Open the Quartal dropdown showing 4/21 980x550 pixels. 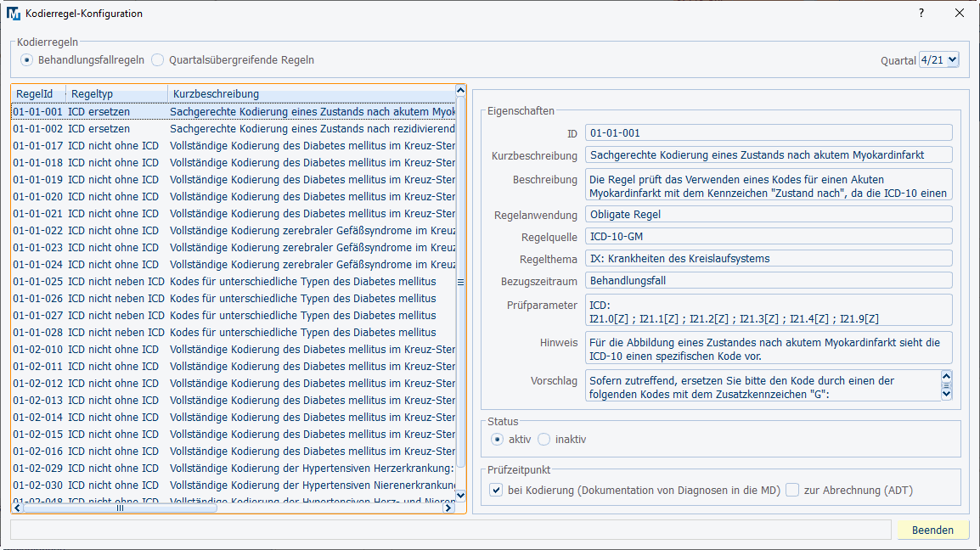[939, 60]
